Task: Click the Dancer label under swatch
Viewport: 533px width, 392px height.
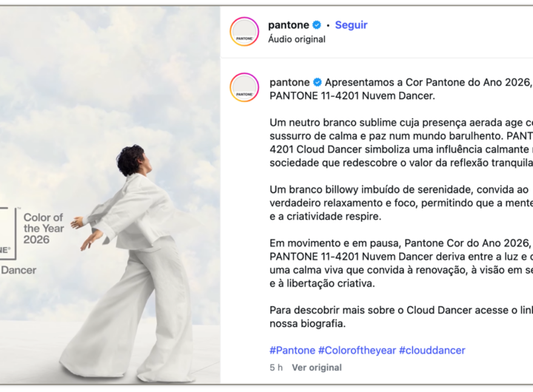Action: 19,270
